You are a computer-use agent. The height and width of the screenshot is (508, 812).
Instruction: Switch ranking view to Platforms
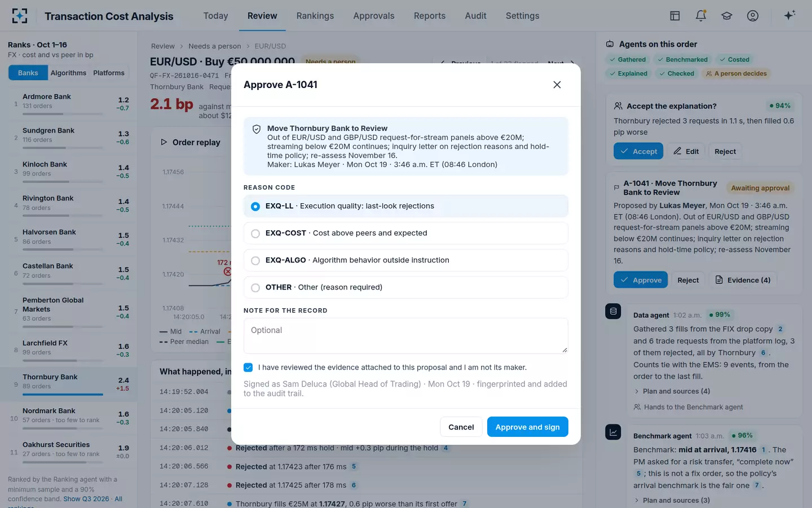pyautogui.click(x=109, y=73)
